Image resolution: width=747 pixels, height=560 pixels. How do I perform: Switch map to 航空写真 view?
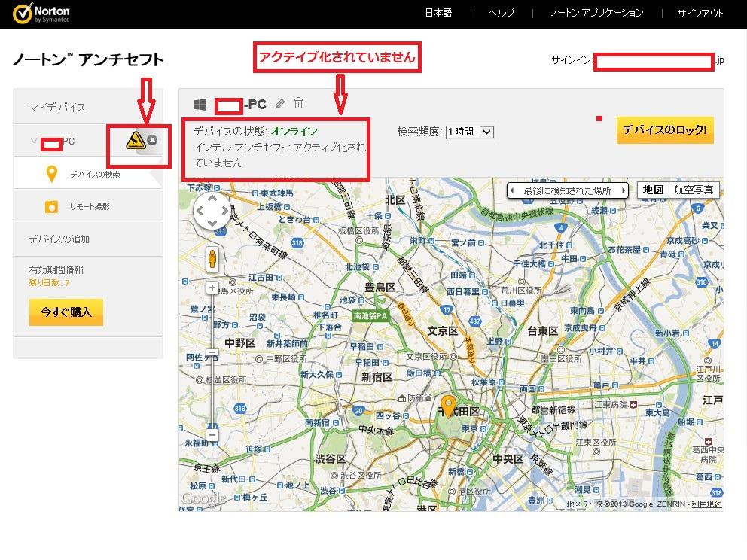694,190
